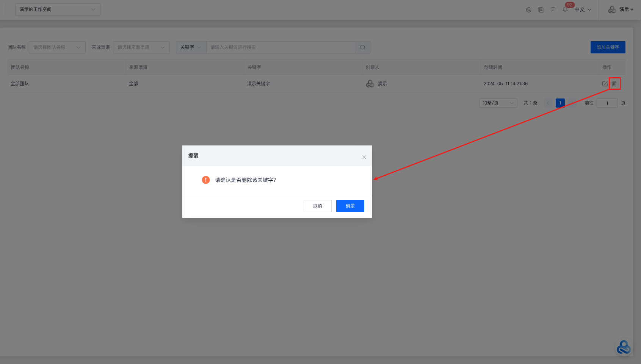641x364 pixels.
Task: Click the clipboard chart icon in header
Action: (553, 9)
